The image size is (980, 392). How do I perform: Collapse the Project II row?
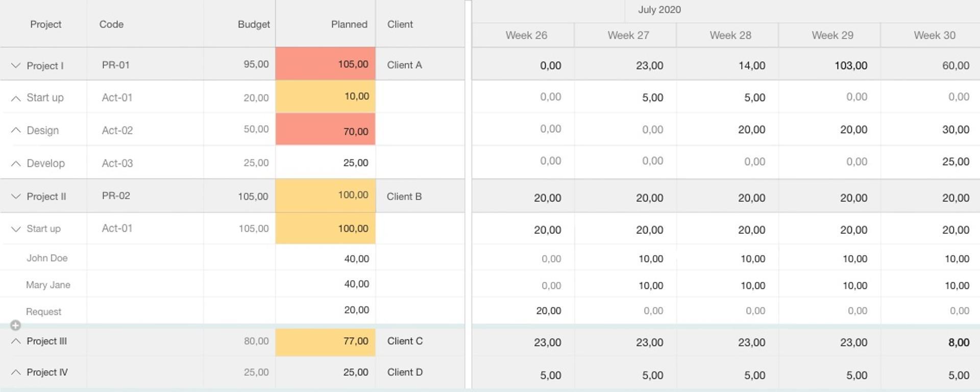16,197
